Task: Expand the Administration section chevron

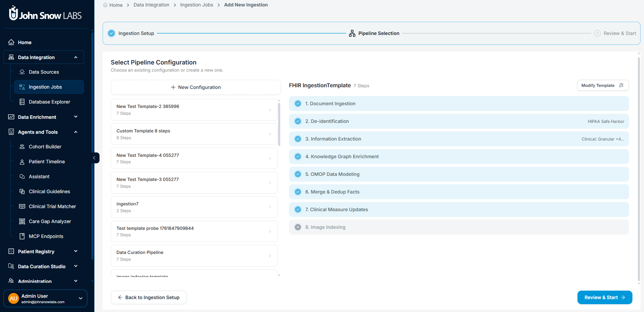Action: [x=76, y=281]
